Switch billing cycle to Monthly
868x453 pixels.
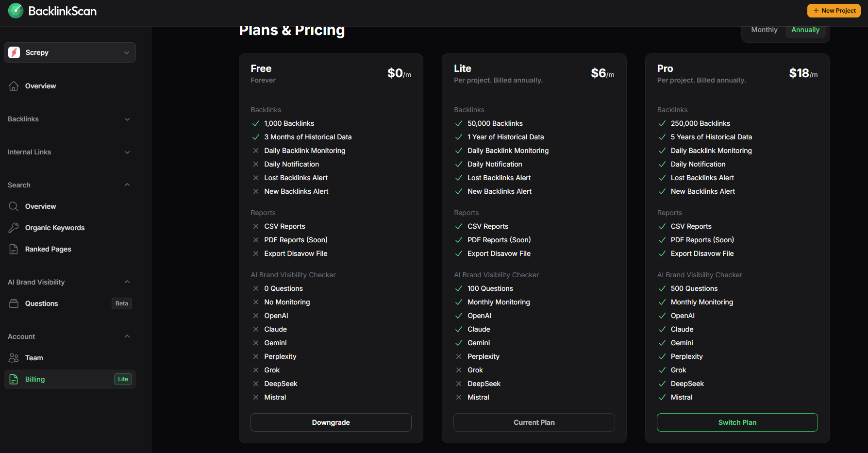point(764,30)
